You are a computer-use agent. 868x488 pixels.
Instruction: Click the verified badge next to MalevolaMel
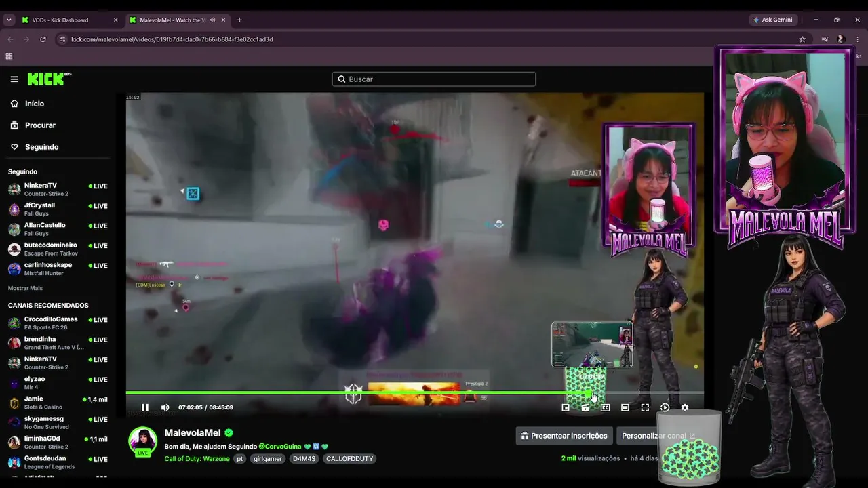(x=229, y=433)
